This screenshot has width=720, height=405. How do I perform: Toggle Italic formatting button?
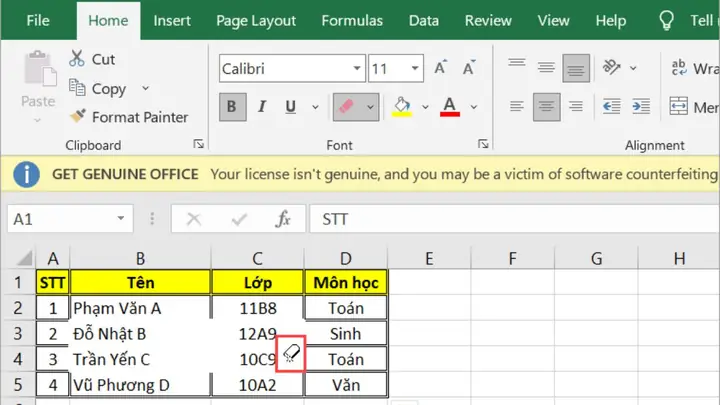(x=262, y=107)
